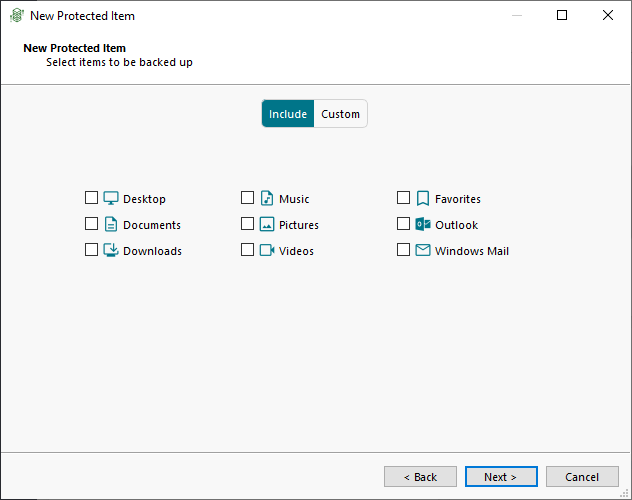Click the Outlook app icon
632x500 pixels.
423,224
